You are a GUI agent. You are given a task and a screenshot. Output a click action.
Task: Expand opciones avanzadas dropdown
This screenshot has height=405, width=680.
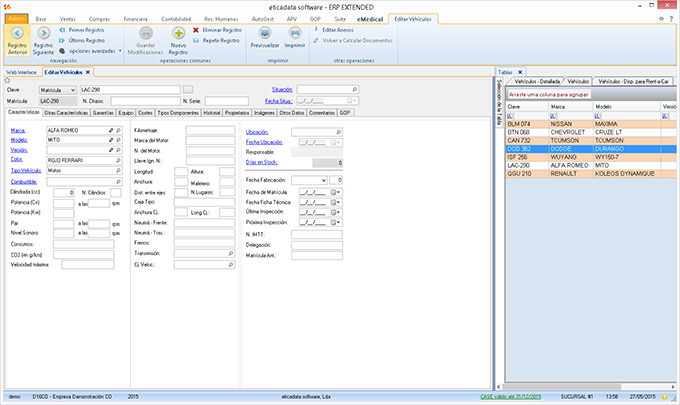[x=120, y=49]
